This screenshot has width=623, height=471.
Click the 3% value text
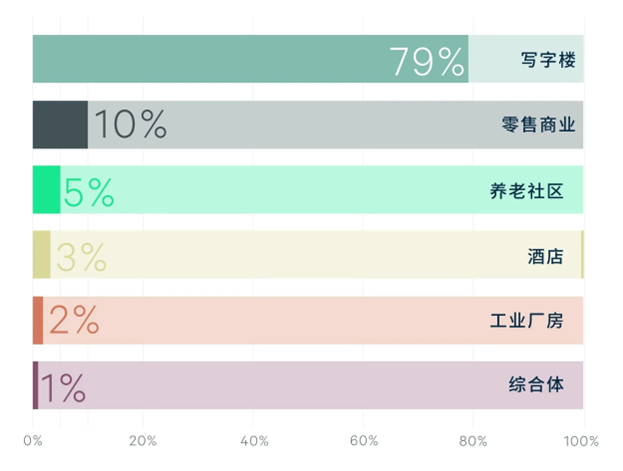click(81, 257)
